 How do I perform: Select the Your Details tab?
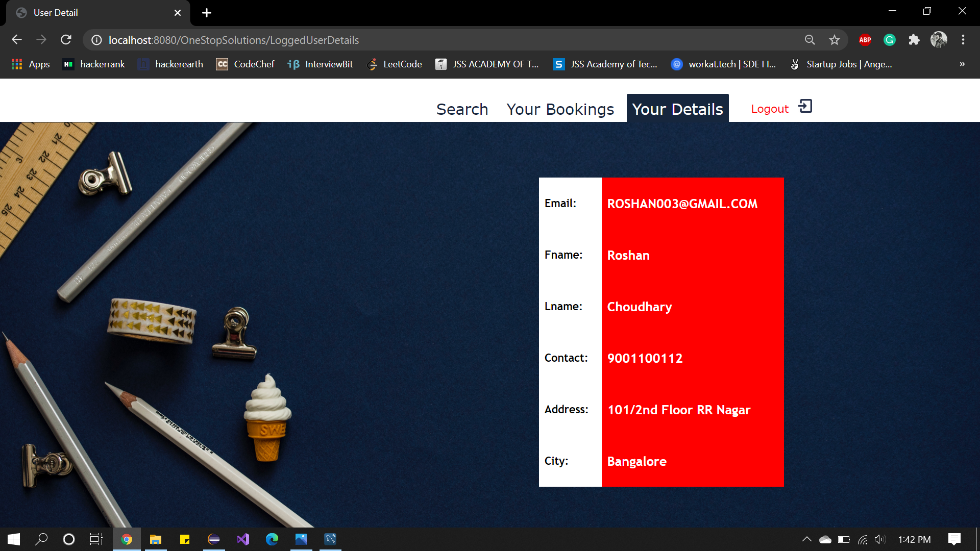(x=677, y=109)
